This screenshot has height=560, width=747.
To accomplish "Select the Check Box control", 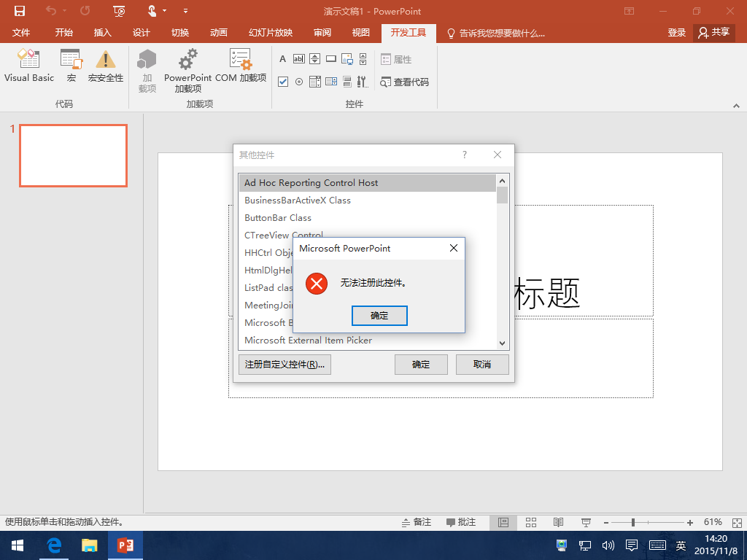I will click(282, 82).
